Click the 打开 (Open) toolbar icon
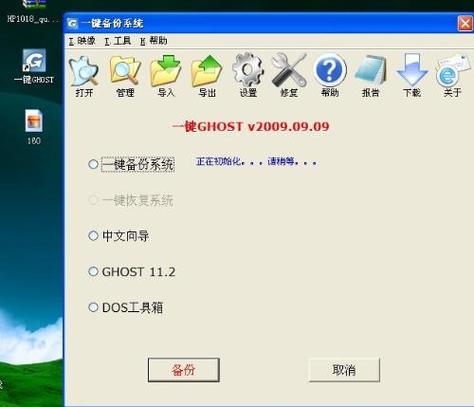The width and height of the screenshot is (474, 407). coord(83,77)
